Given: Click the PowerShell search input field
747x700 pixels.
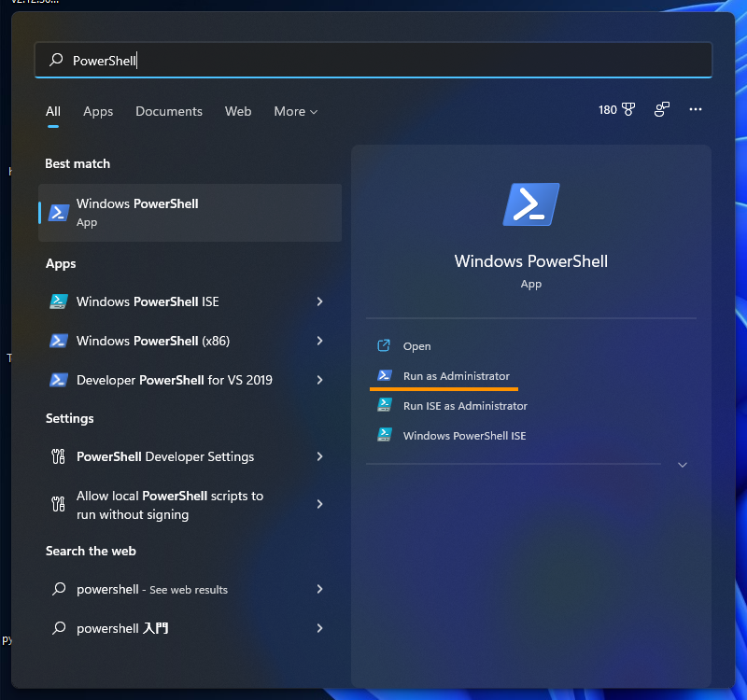Looking at the screenshot, I should pyautogui.click(x=373, y=60).
